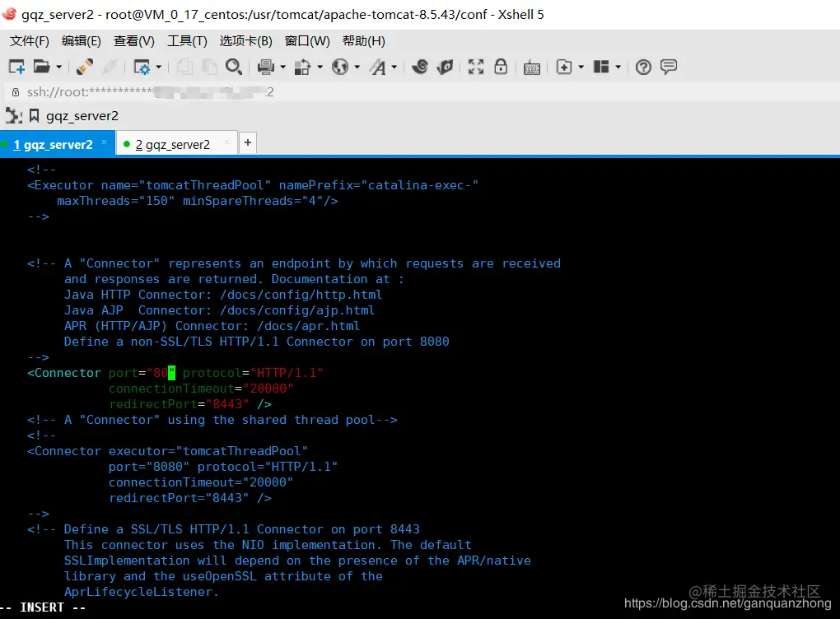Click the AprLifecycleListener. text line

point(142,592)
